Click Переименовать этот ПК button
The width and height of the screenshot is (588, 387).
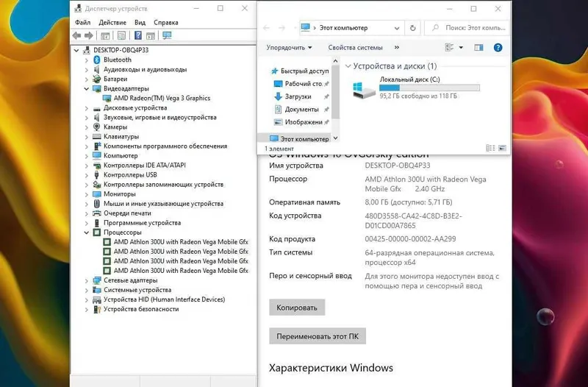click(x=318, y=336)
